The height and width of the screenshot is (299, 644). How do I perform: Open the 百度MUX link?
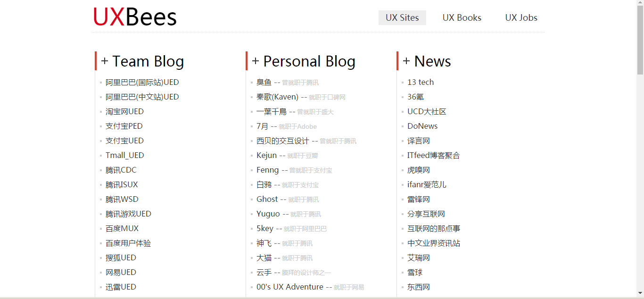tap(122, 228)
